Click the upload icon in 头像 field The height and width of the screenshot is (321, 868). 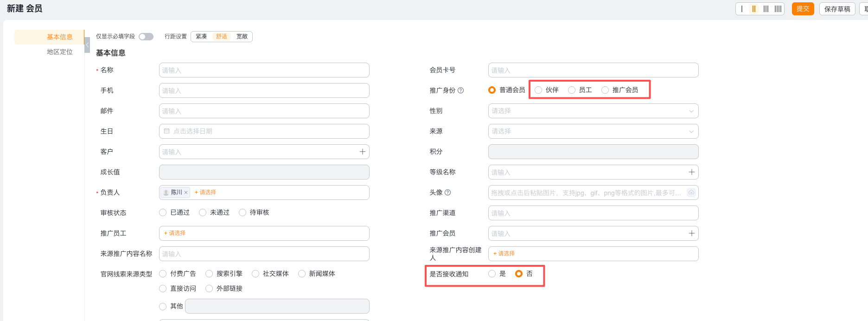691,193
